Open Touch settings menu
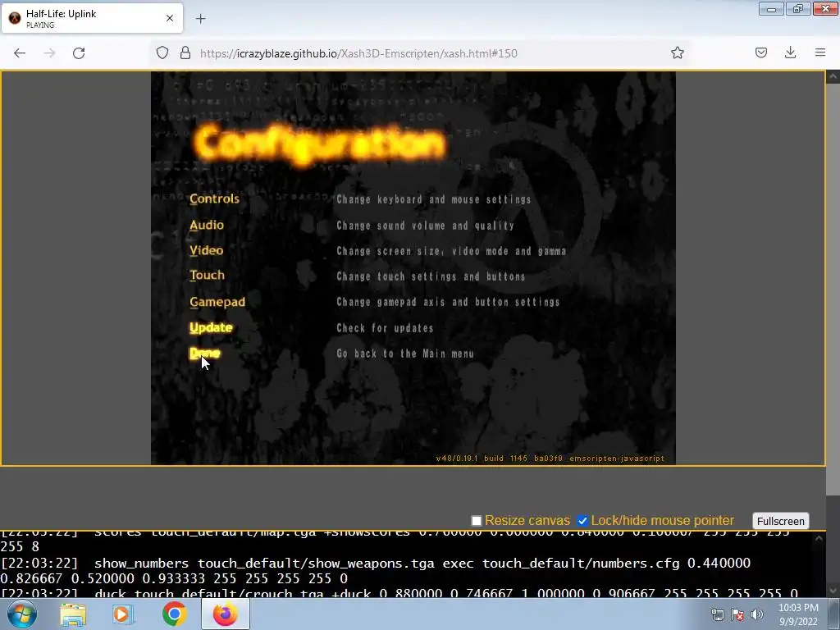Image resolution: width=840 pixels, height=630 pixels. (207, 276)
